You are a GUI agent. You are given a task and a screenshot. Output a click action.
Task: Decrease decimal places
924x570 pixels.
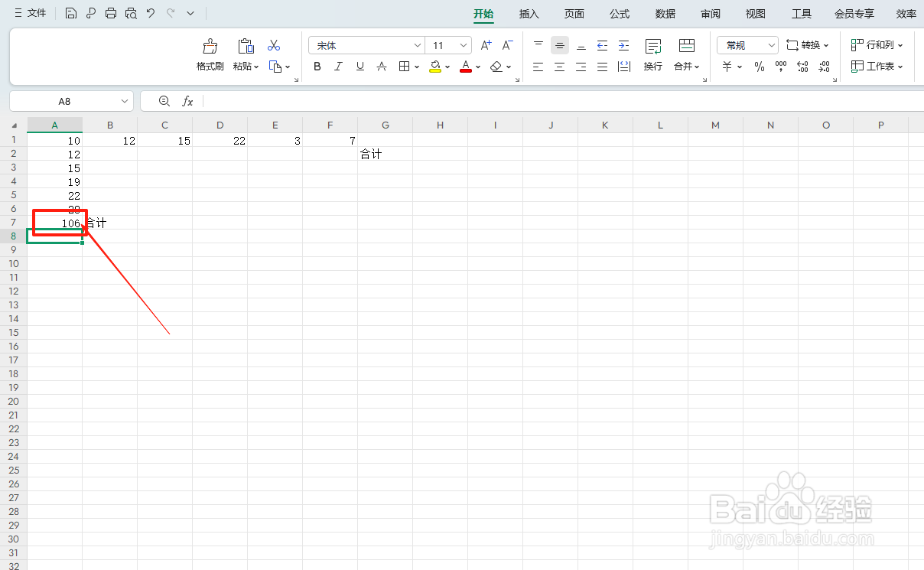click(x=824, y=67)
